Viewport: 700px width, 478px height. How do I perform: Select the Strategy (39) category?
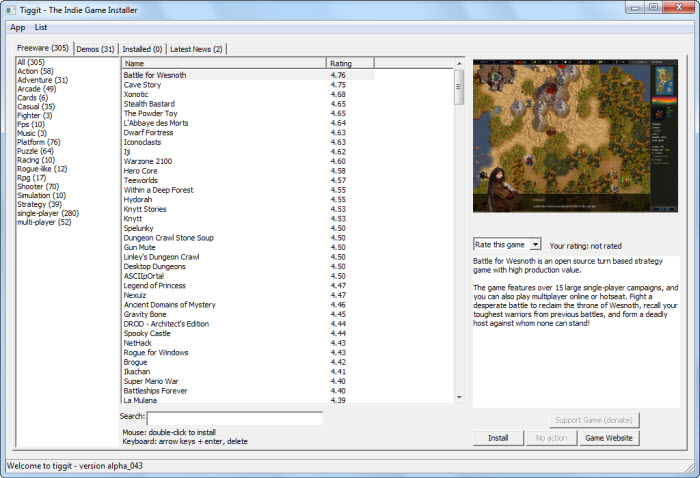[x=39, y=204]
